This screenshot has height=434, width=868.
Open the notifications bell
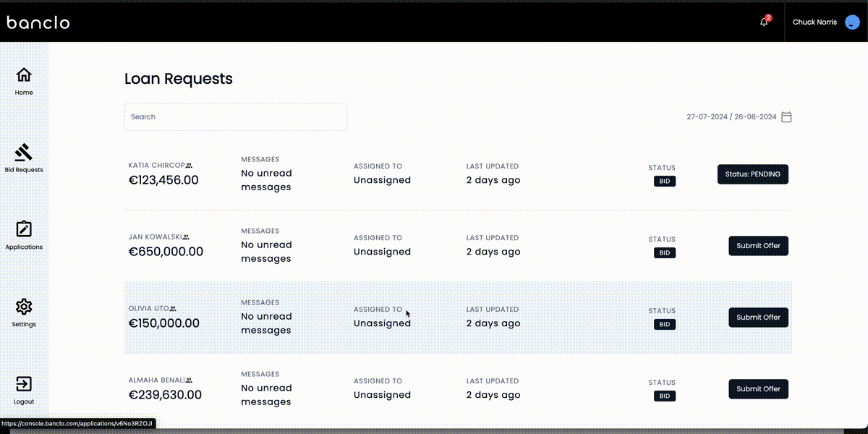pos(763,22)
